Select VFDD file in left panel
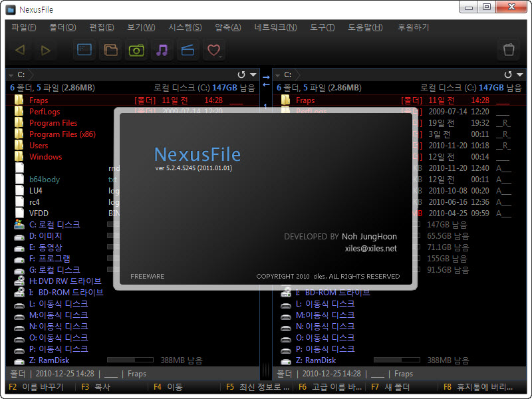This screenshot has height=399, width=532. tap(39, 213)
